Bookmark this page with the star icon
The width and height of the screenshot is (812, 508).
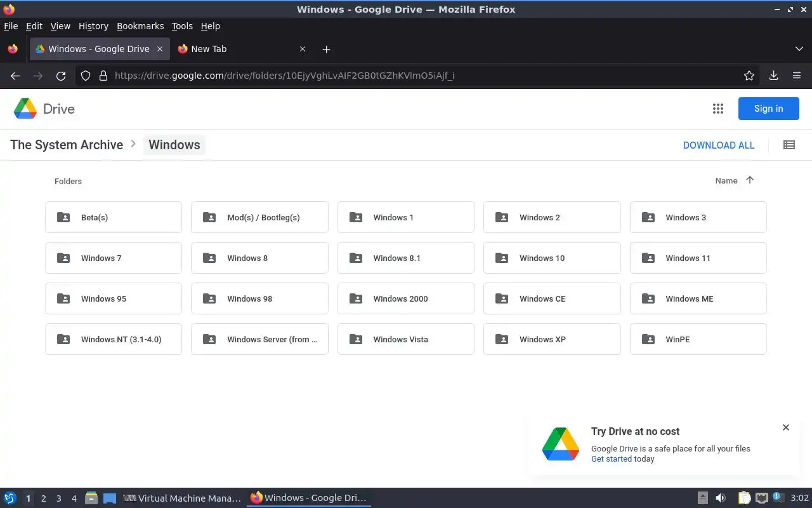[749, 76]
